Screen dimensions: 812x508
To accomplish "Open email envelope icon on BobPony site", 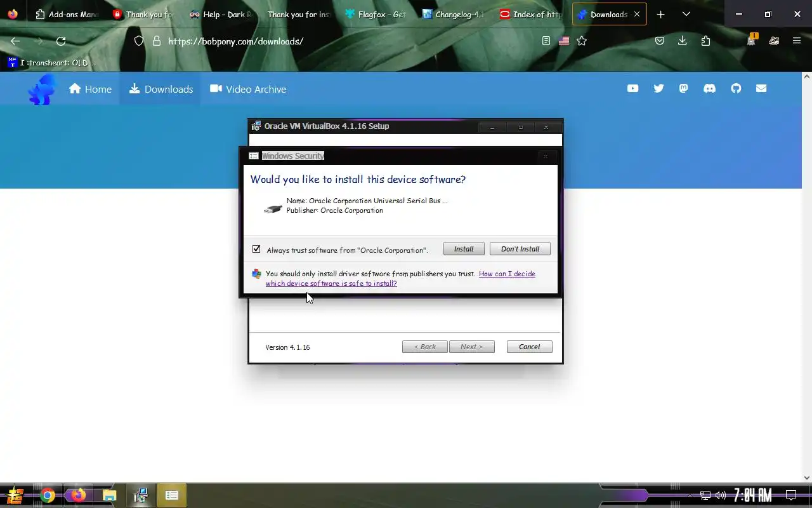I will click(761, 88).
